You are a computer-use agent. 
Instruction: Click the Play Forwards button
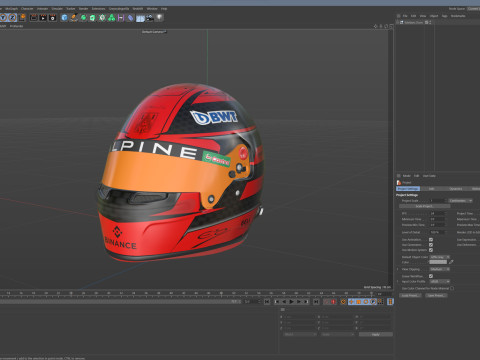(x=291, y=302)
